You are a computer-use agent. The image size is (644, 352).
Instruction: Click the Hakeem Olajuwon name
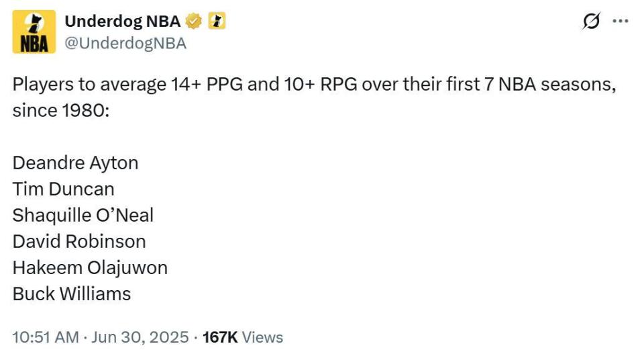[90, 268]
